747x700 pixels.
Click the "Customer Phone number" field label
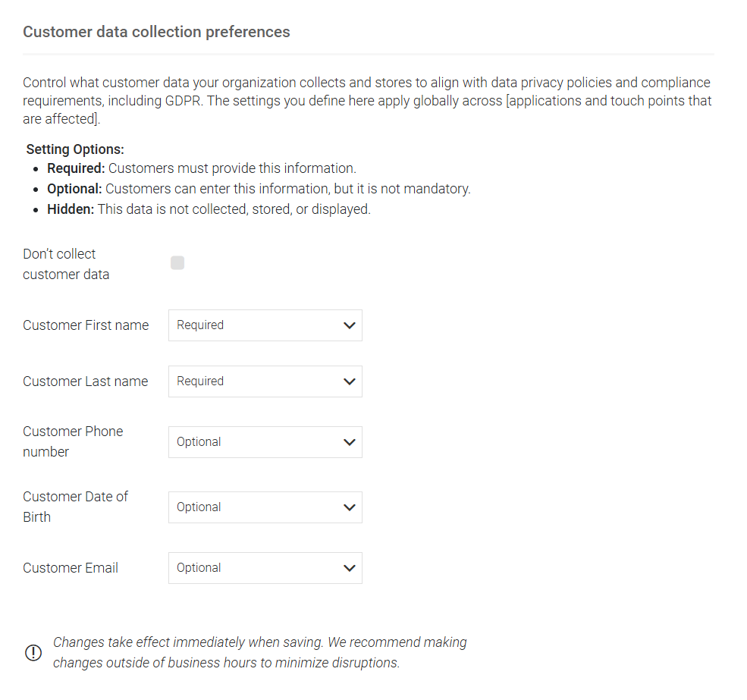click(x=73, y=441)
